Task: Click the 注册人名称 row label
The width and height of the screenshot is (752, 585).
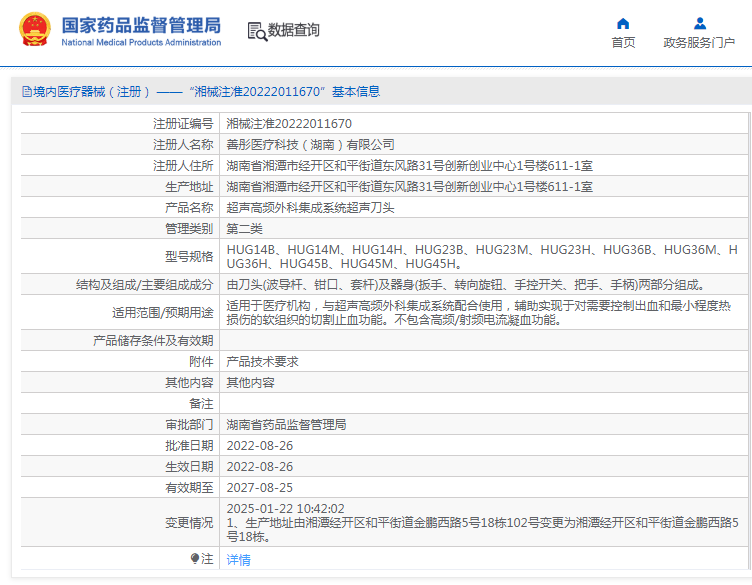Action: coord(183,144)
